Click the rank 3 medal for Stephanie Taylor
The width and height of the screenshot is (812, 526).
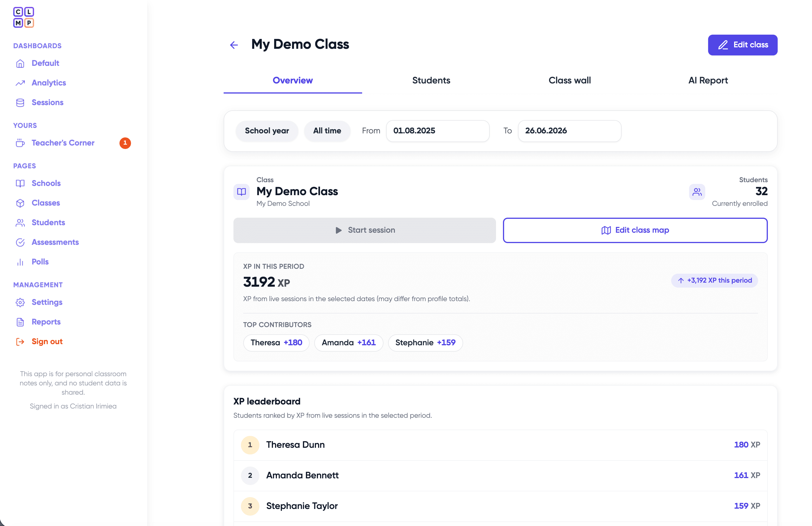coord(250,506)
